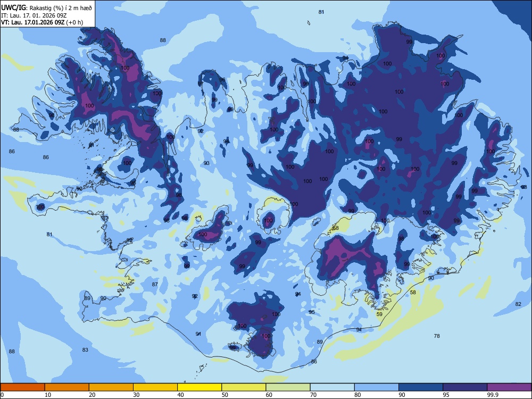Pick the pale green 60–70 legend swatch
The width and height of the screenshot is (532, 399).
[288, 387]
